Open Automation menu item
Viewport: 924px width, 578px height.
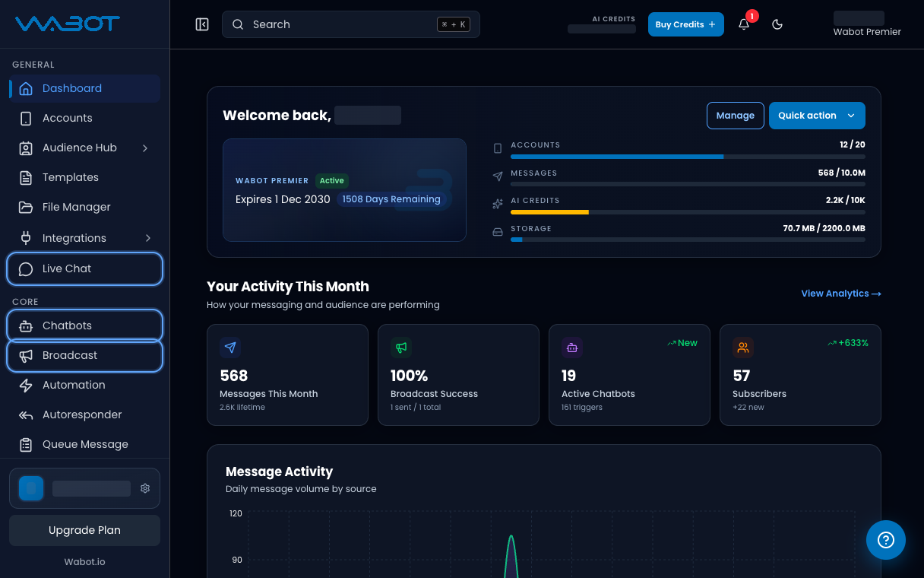coord(84,385)
